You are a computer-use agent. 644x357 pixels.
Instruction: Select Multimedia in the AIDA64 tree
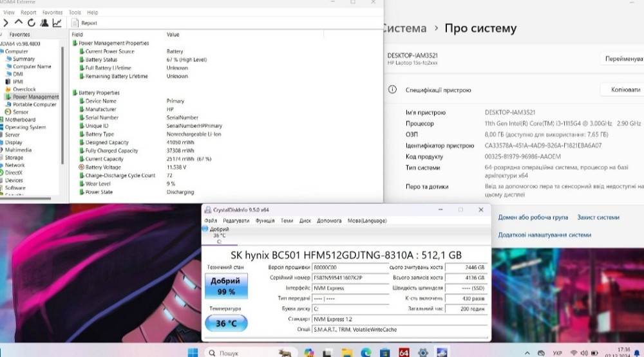pos(18,150)
